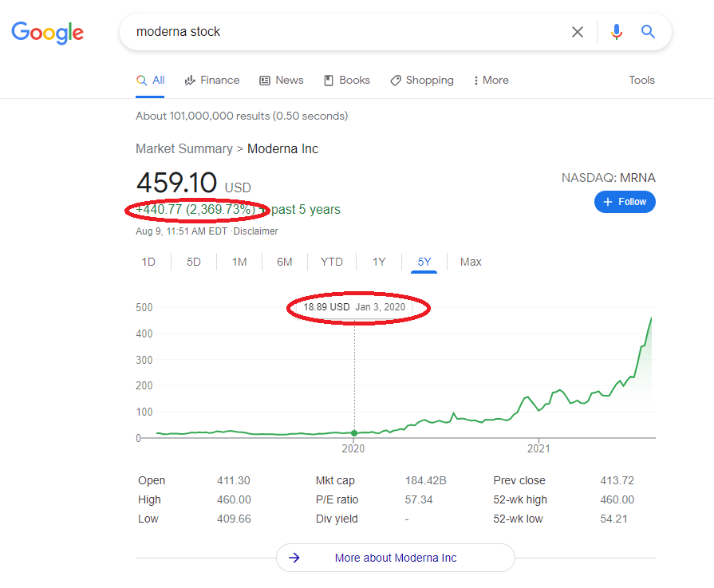The width and height of the screenshot is (714, 588).
Task: Click the 2021 label on chart axis
Action: [538, 448]
